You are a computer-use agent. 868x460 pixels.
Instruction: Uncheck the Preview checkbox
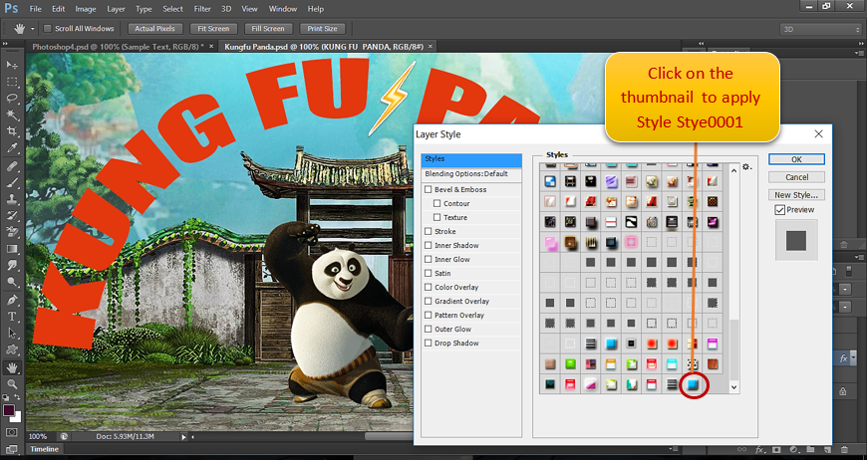coord(780,209)
